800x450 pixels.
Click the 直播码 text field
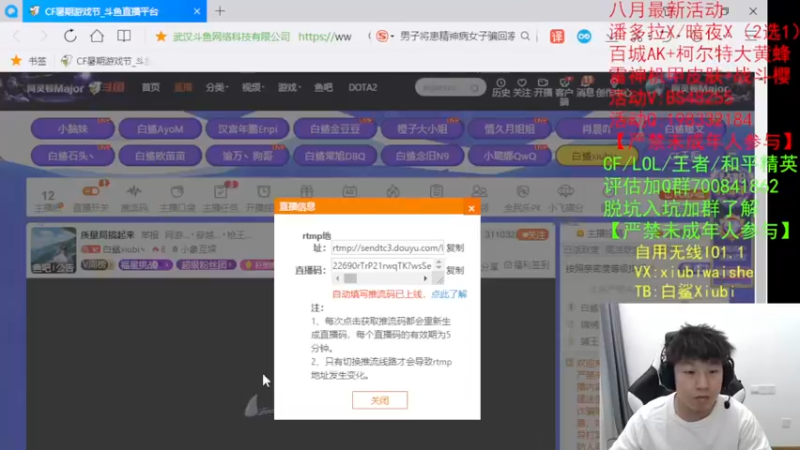pyautogui.click(x=382, y=266)
